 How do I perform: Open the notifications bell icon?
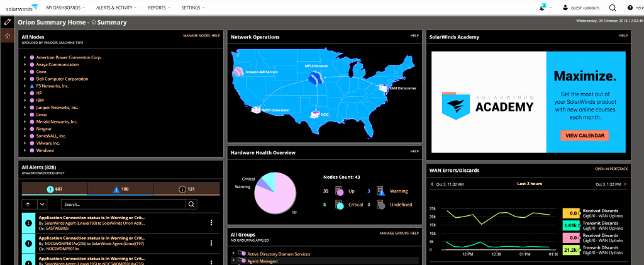[543, 8]
